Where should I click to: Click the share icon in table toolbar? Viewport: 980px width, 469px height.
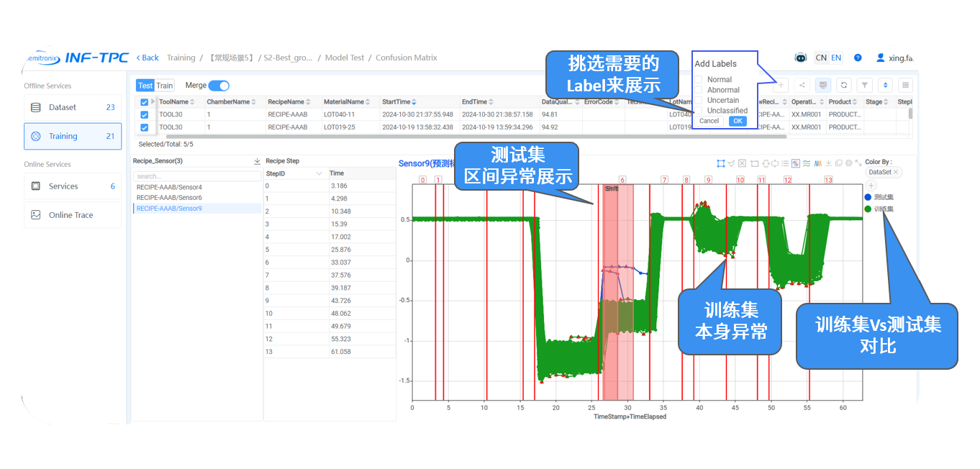pyautogui.click(x=802, y=85)
